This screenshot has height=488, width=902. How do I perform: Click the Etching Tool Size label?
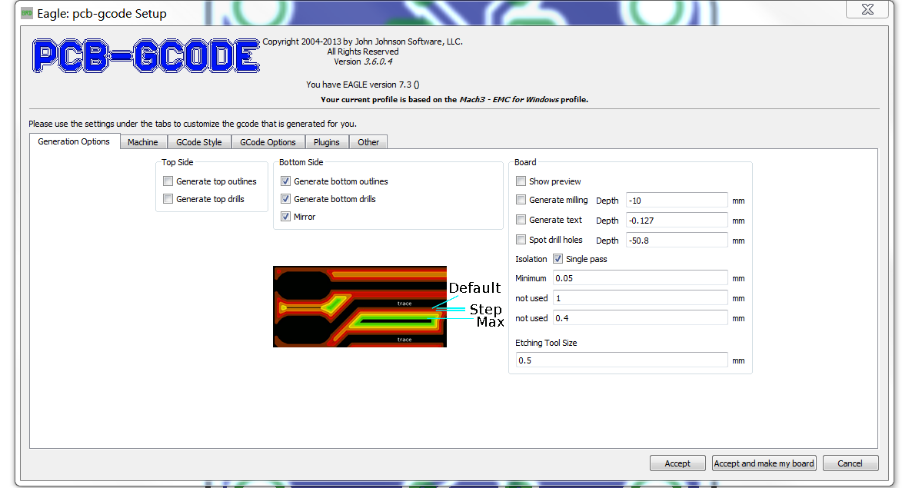click(x=546, y=343)
